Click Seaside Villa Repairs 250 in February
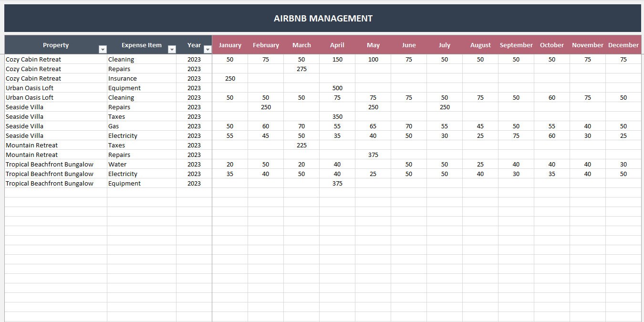644x322 pixels. (x=266, y=107)
